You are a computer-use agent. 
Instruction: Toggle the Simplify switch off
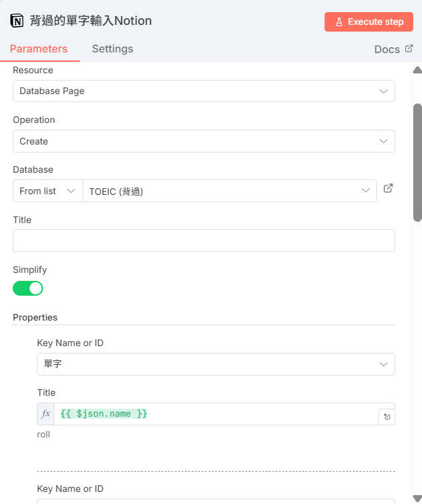click(28, 288)
